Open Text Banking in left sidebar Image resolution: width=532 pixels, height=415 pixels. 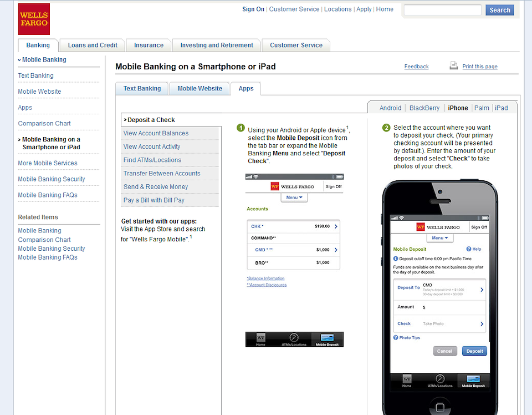point(35,76)
